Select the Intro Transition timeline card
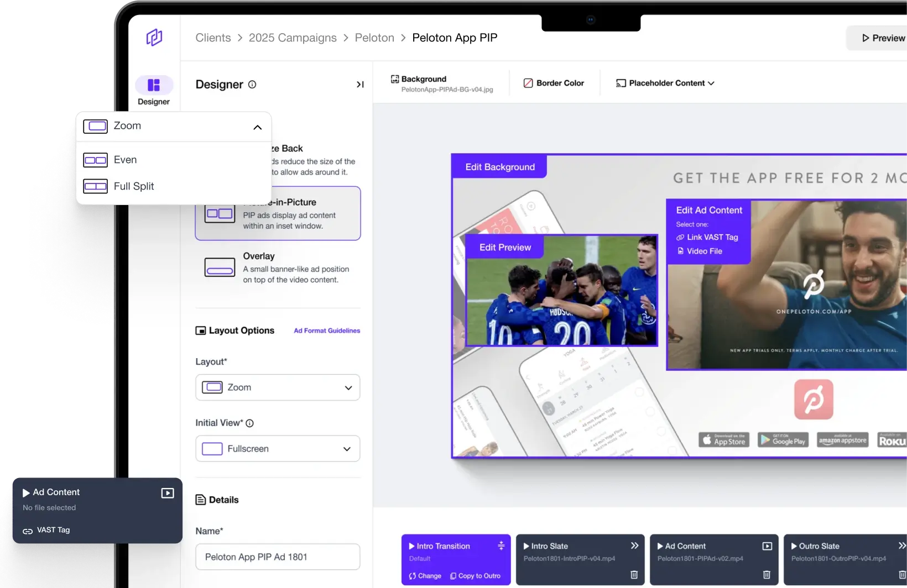 pos(456,559)
